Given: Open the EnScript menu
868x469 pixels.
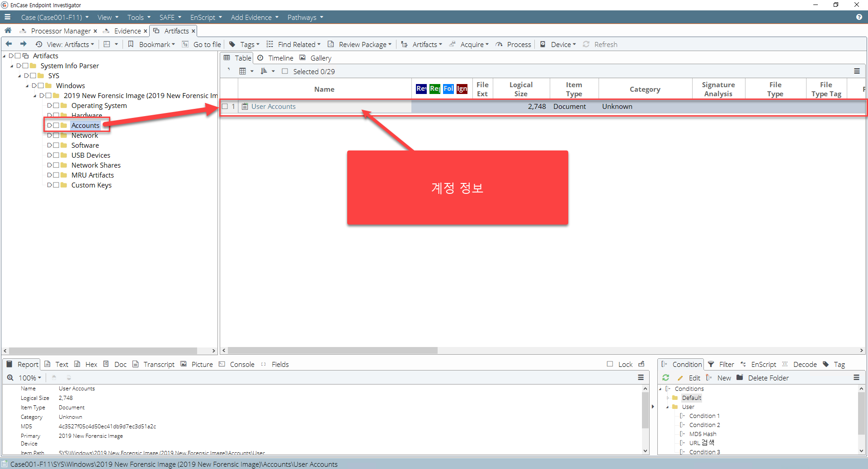Looking at the screenshot, I should coord(206,17).
